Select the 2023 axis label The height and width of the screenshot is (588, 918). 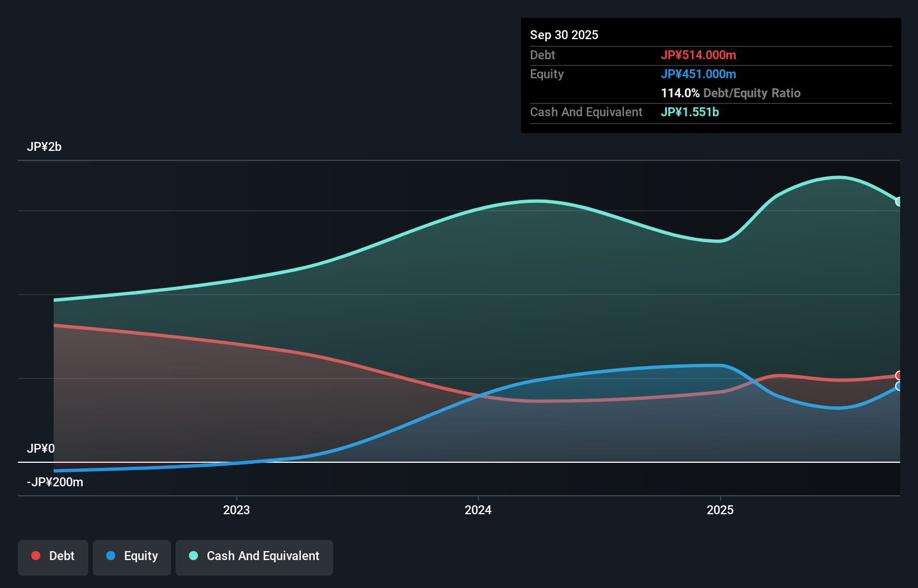coord(237,510)
